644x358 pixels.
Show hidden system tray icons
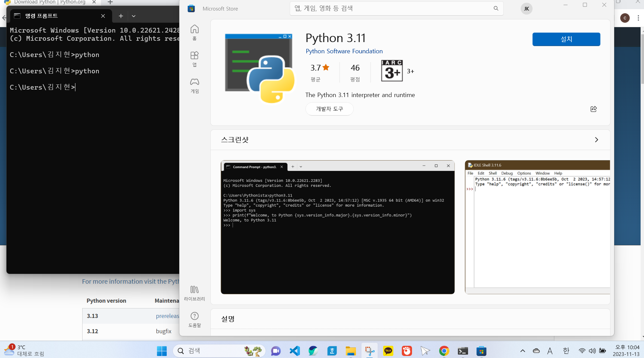click(x=523, y=351)
